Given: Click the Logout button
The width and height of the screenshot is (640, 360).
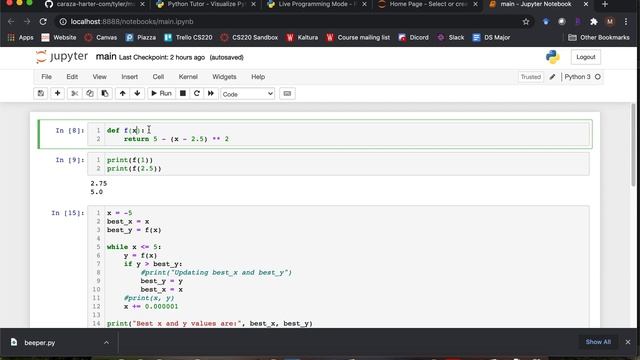Looking at the screenshot, I should tap(586, 57).
